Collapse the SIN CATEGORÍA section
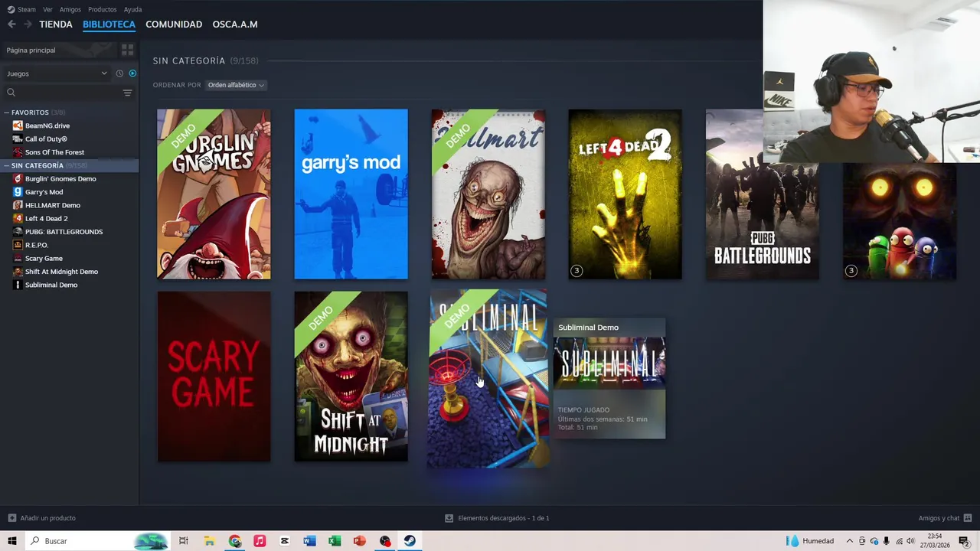 [x=7, y=165]
